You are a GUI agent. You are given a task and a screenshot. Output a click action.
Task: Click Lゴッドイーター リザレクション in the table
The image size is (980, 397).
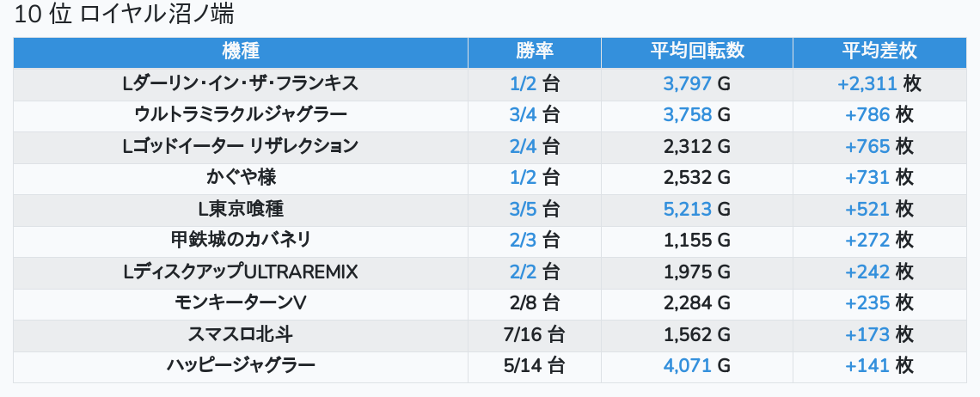click(240, 146)
